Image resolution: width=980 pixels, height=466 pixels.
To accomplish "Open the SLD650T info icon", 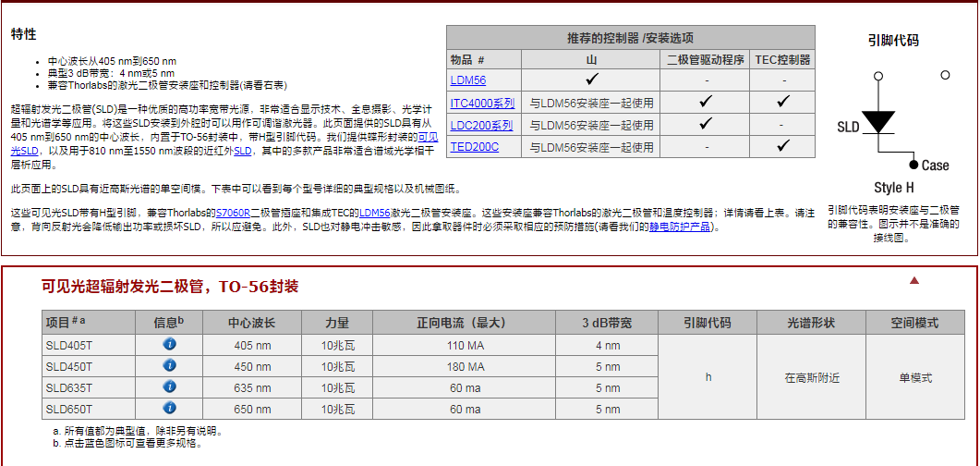I will tap(168, 409).
